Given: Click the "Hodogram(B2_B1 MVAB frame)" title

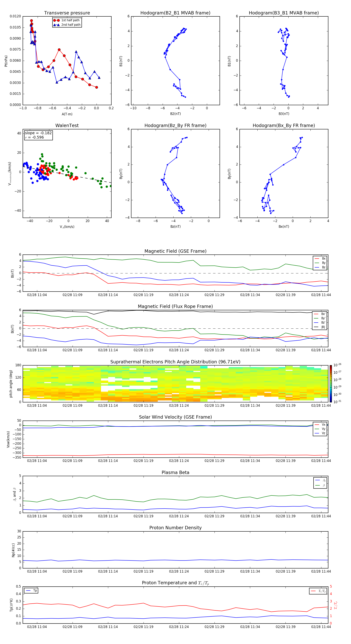Looking at the screenshot, I should (x=175, y=13).
